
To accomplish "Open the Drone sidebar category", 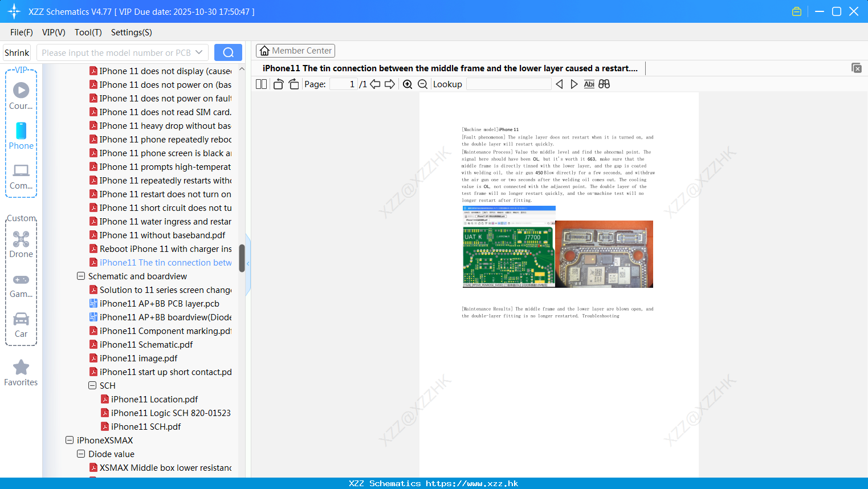I will click(21, 244).
